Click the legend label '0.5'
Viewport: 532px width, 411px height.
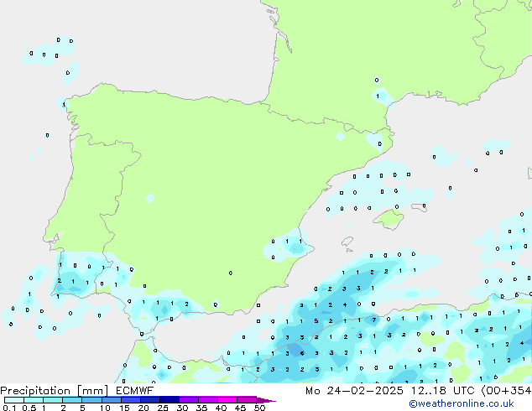29,408
